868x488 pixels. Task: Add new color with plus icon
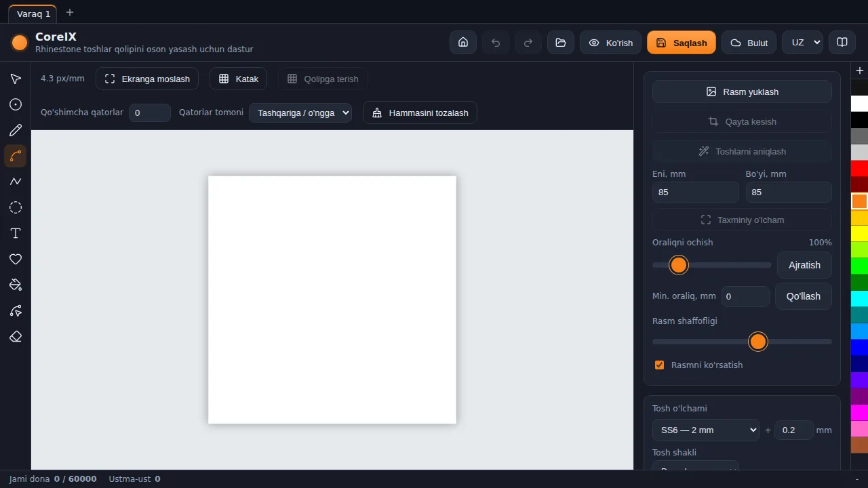coord(860,70)
